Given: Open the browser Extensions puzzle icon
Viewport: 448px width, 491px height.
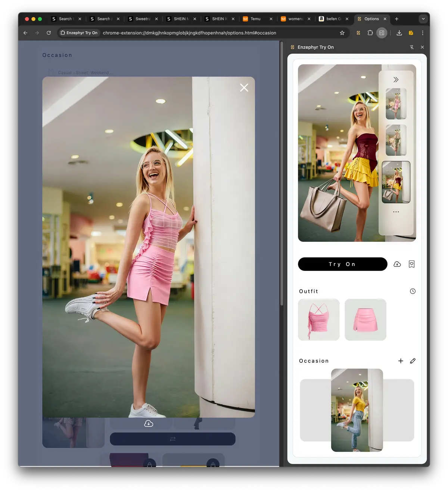Looking at the screenshot, I should point(370,33).
